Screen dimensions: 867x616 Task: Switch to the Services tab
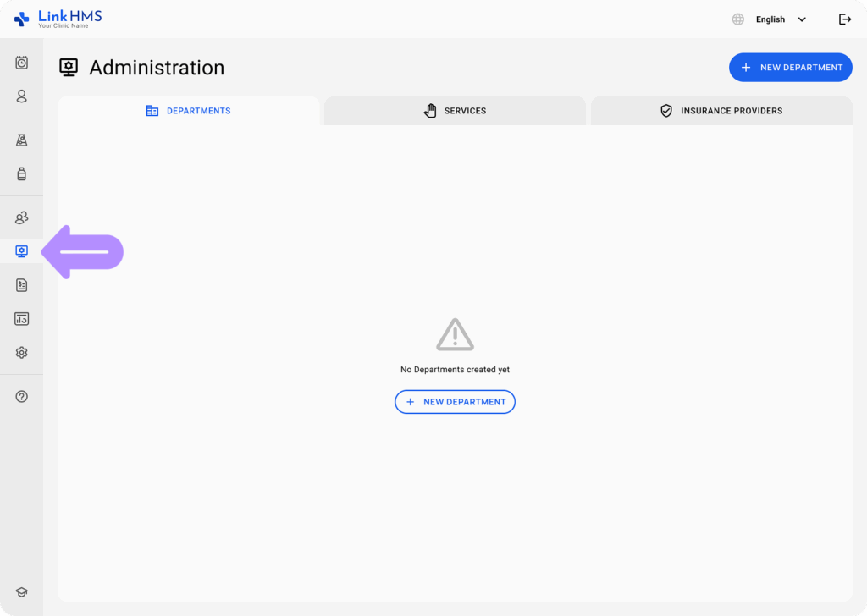455,111
